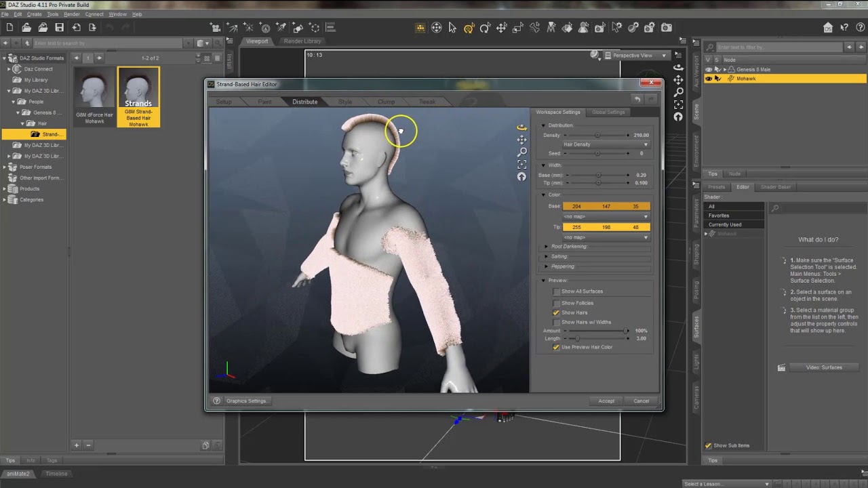This screenshot has height=488, width=868.
Task: Hide Mohawk node with eye icon
Action: pos(709,79)
